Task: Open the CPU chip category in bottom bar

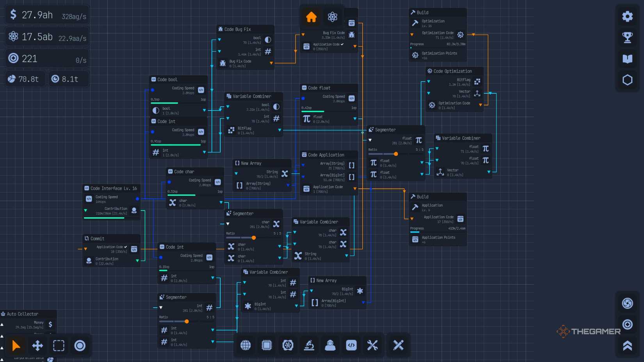Action: (267, 345)
